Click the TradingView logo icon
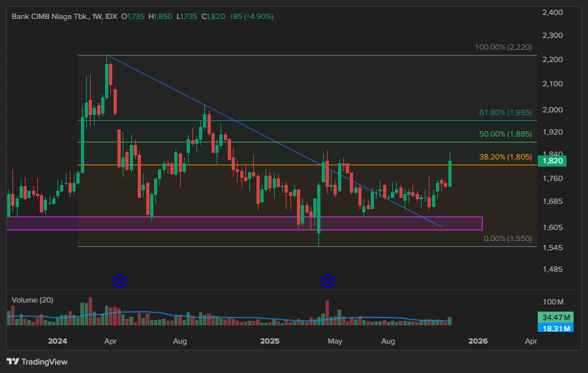Image resolution: width=588 pixels, height=373 pixels. point(12,361)
